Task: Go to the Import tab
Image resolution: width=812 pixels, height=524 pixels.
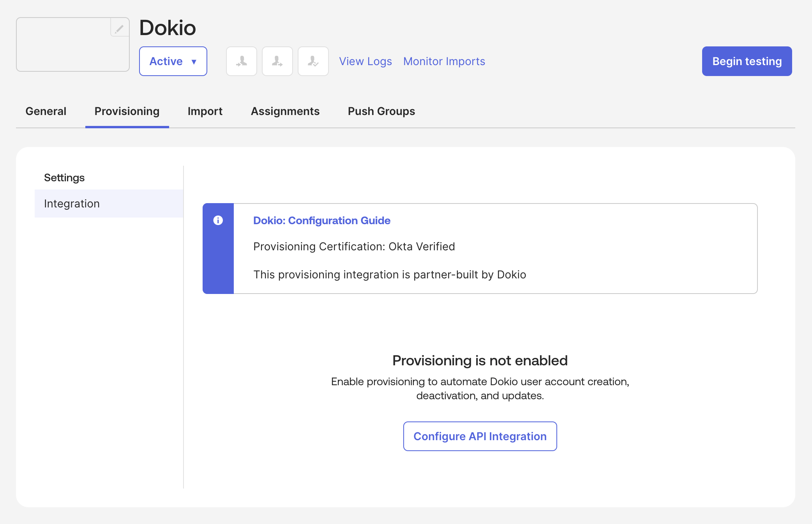Action: tap(205, 111)
